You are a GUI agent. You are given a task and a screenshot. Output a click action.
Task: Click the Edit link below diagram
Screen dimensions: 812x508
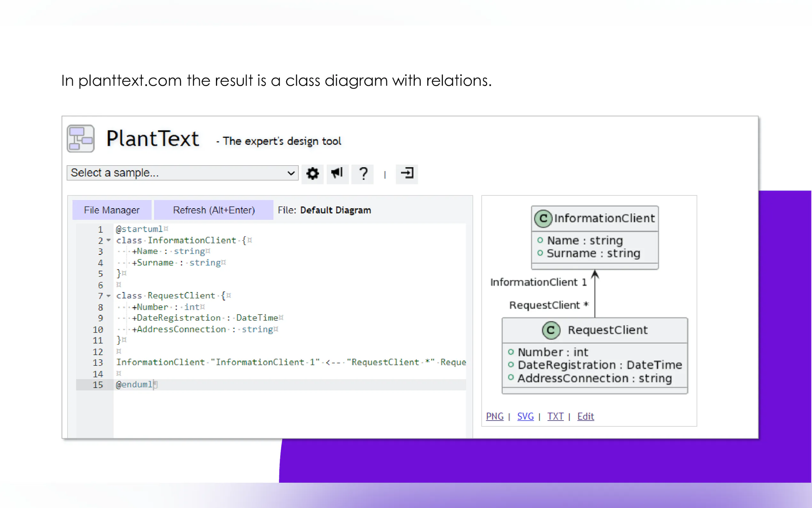click(585, 416)
